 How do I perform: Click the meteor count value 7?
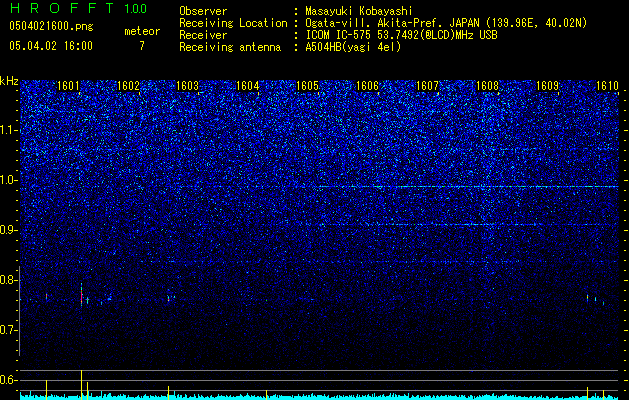[x=142, y=46]
